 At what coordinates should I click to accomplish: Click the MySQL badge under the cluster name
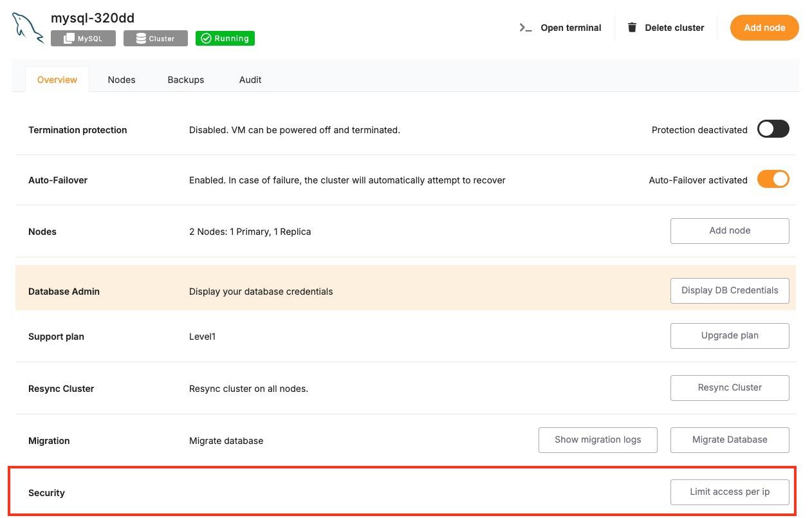coord(83,38)
